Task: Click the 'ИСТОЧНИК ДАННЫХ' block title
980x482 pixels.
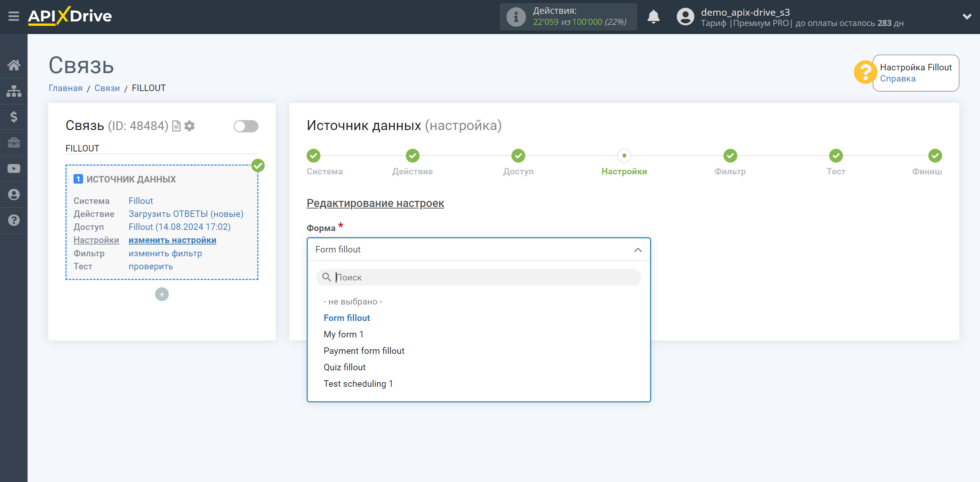Action: pyautogui.click(x=131, y=179)
